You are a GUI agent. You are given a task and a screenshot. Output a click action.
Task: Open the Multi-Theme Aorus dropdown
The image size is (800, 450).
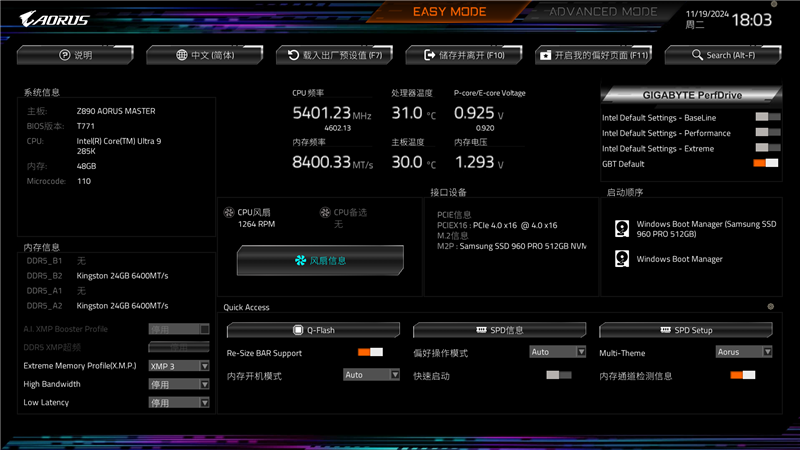tap(744, 352)
